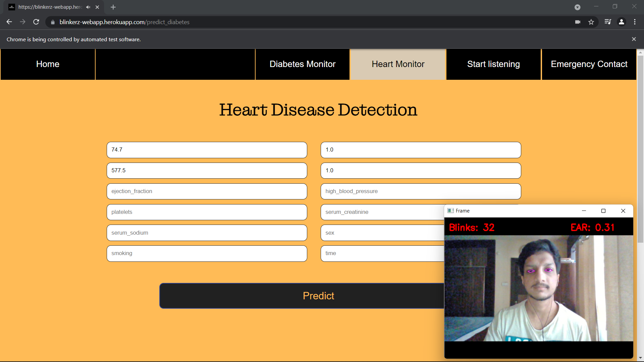The image size is (644, 362).
Task: Click Start listening in the navbar
Action: click(493, 64)
